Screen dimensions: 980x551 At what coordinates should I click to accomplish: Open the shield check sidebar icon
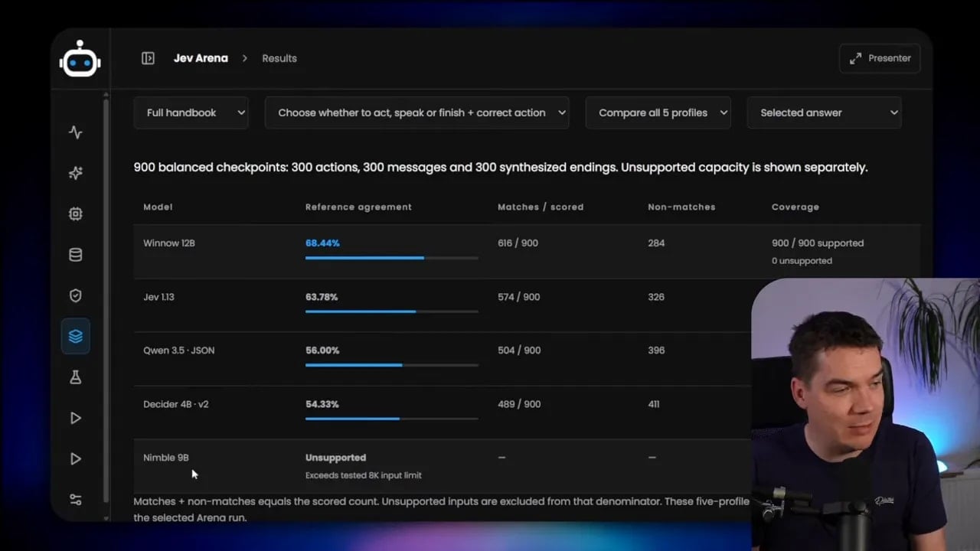pyautogui.click(x=75, y=295)
